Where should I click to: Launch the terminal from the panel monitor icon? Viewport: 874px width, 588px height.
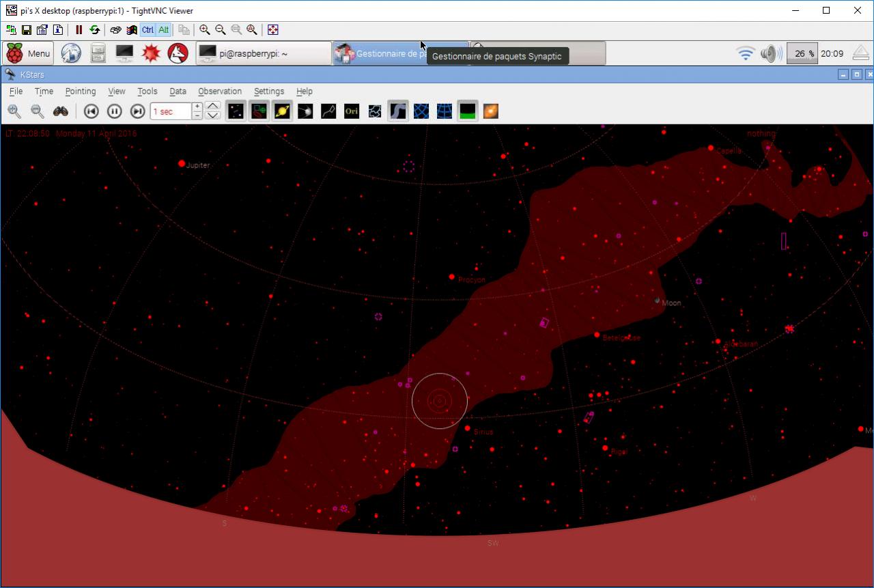(x=124, y=53)
